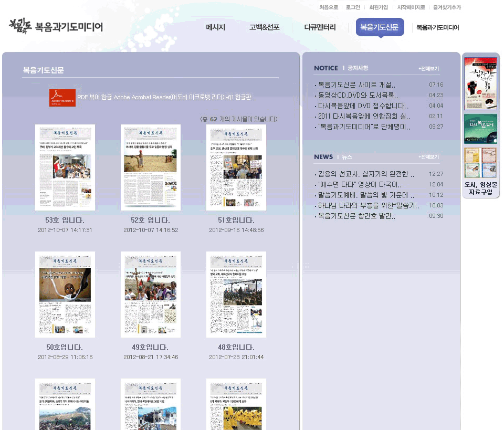Click the 2012-08-29 11:06:16 timestamp

click(x=65, y=357)
